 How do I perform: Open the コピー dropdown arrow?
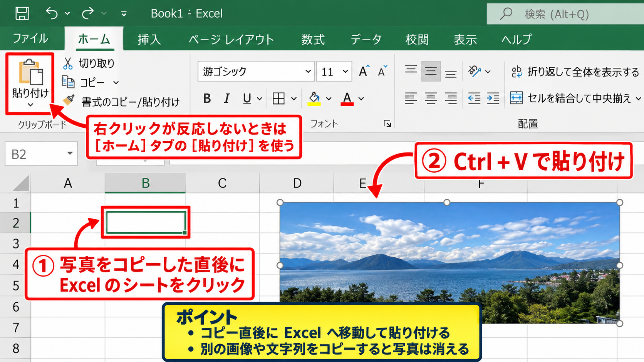[x=116, y=82]
